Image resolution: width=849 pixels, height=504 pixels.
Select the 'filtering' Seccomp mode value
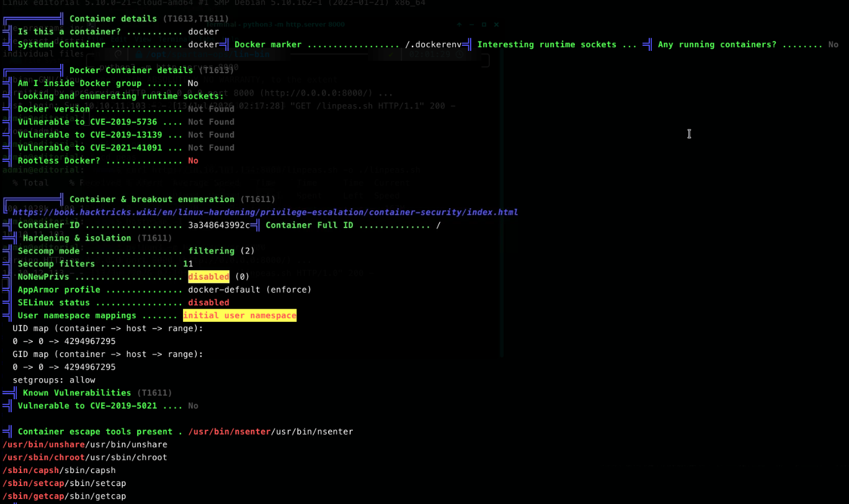[211, 251]
